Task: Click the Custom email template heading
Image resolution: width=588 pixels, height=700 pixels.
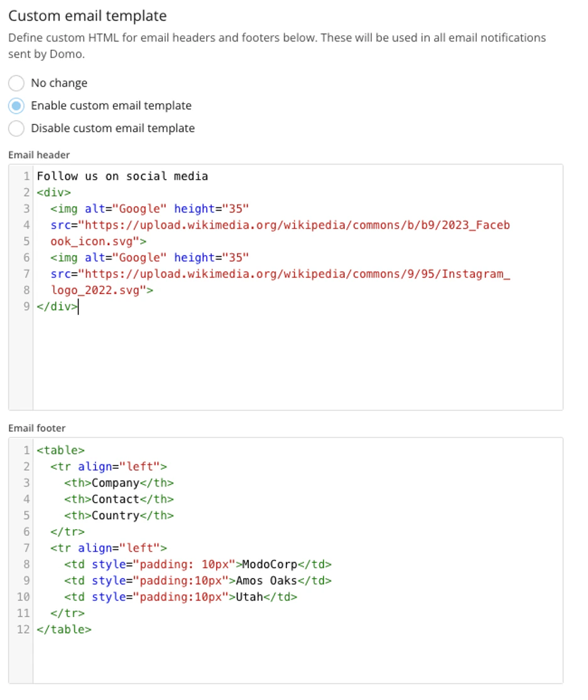Action: pos(87,16)
